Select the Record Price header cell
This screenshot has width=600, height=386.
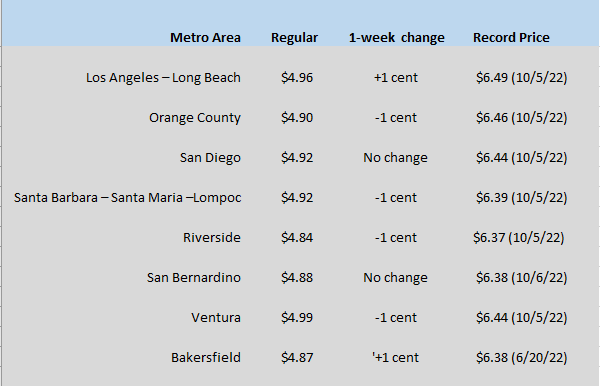[x=511, y=37]
